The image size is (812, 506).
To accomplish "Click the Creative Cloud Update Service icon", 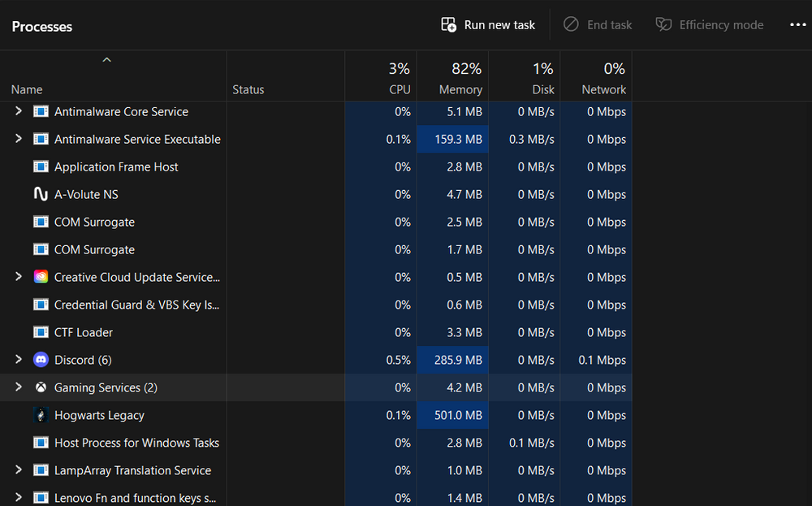I will (41, 277).
